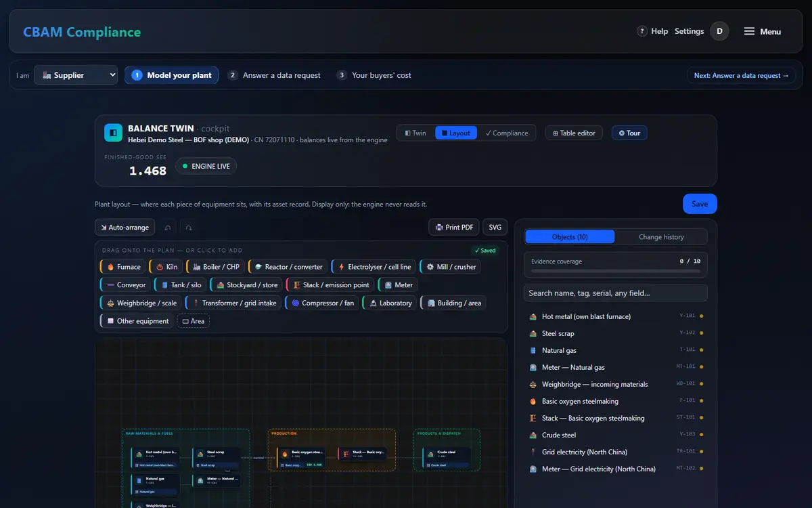Open the Change history tab
The height and width of the screenshot is (508, 812).
pos(661,236)
